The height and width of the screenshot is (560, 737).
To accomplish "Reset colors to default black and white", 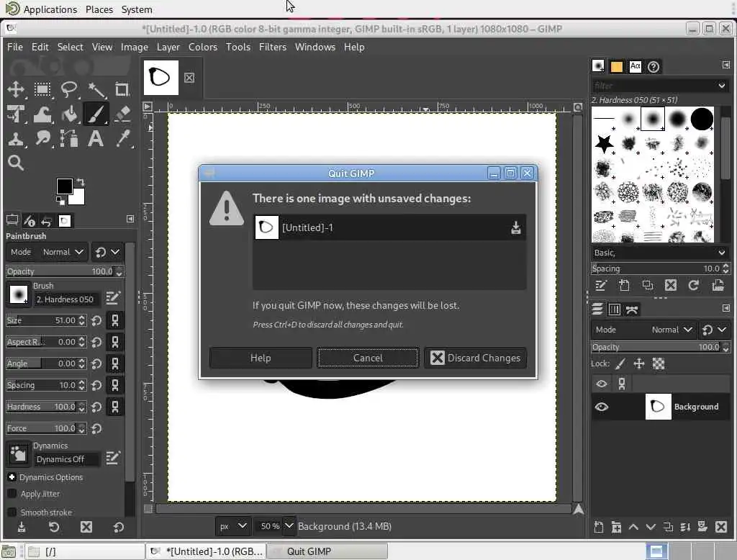I will 60,201.
